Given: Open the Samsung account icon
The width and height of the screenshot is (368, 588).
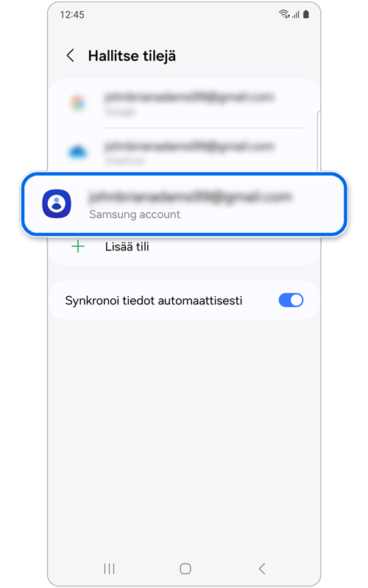Looking at the screenshot, I should (x=57, y=204).
